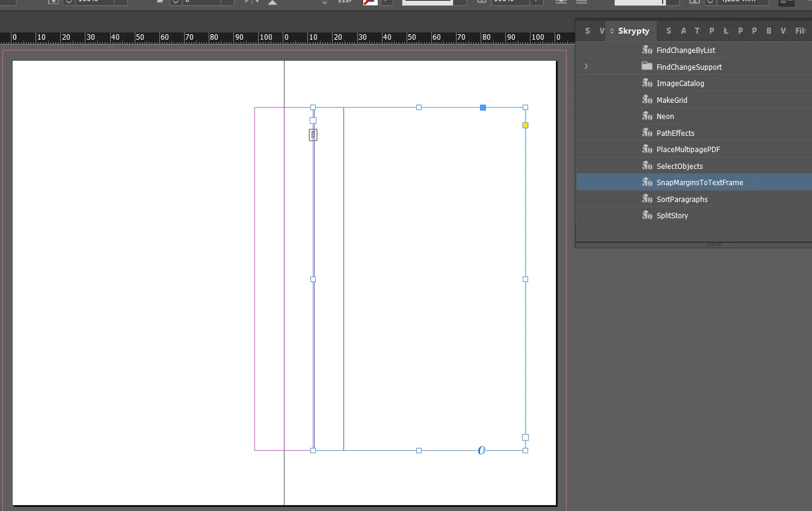Toggle Skrypty panel collapse arrows
Viewport: 812px width, 511px height.
pyautogui.click(x=612, y=31)
